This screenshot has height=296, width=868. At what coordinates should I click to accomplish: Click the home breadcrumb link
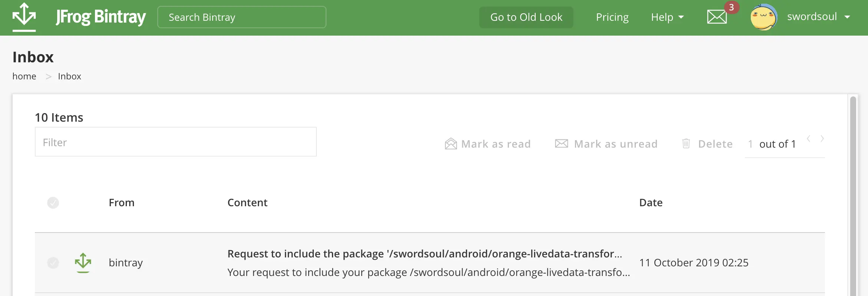24,76
